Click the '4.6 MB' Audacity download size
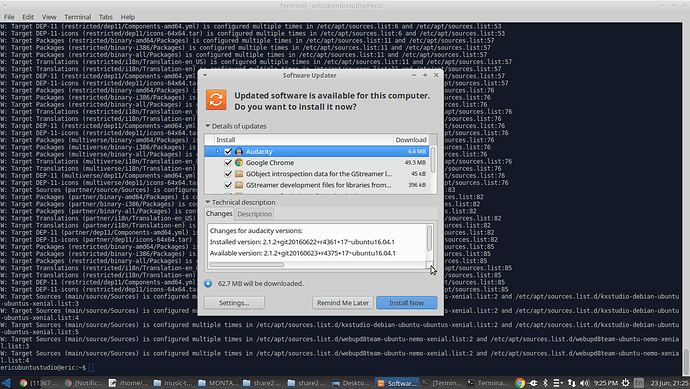The image size is (690, 389). click(416, 151)
